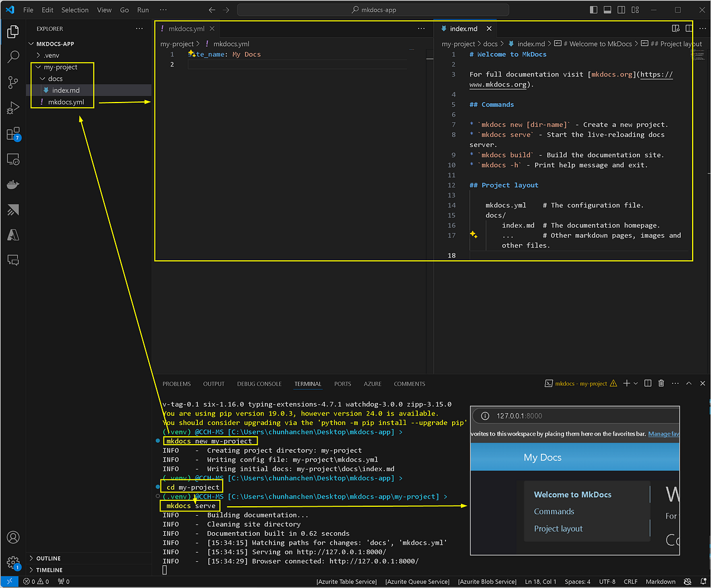Open the Source Control view
This screenshot has width=711, height=588.
pyautogui.click(x=13, y=82)
